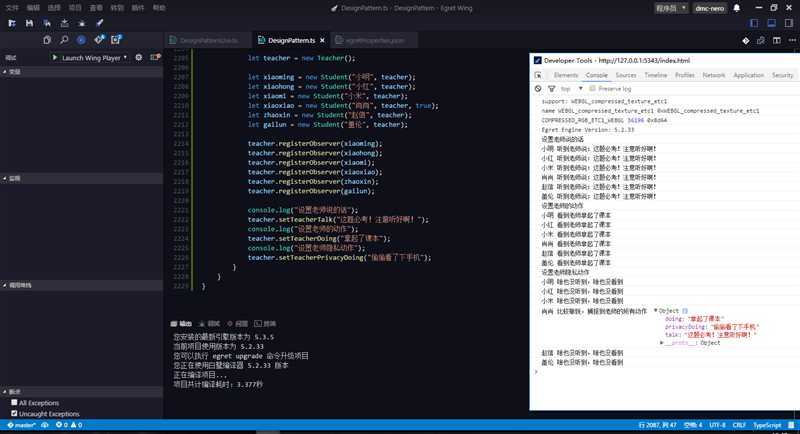The image size is (800, 434).
Task: Open the second item in the menu bar
Action: click(33, 8)
